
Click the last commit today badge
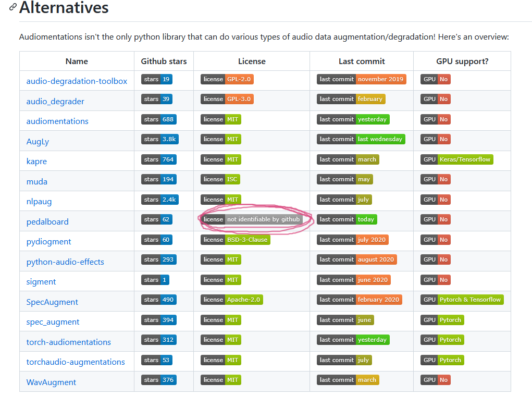(x=347, y=219)
